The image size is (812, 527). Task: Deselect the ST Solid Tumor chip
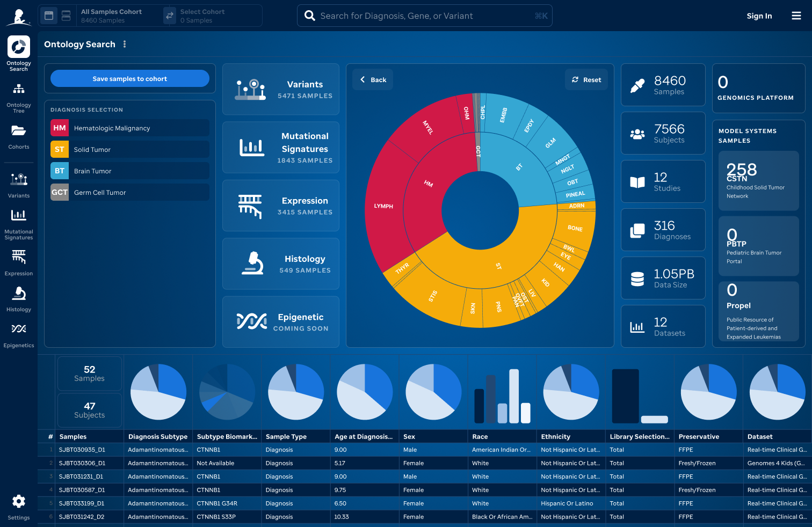(x=129, y=149)
